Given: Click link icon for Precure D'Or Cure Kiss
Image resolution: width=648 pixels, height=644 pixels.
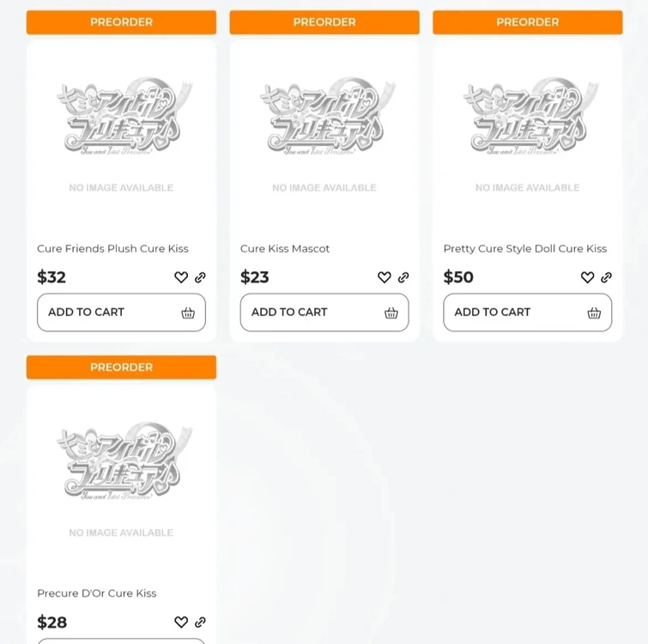Looking at the screenshot, I should pos(200,623).
